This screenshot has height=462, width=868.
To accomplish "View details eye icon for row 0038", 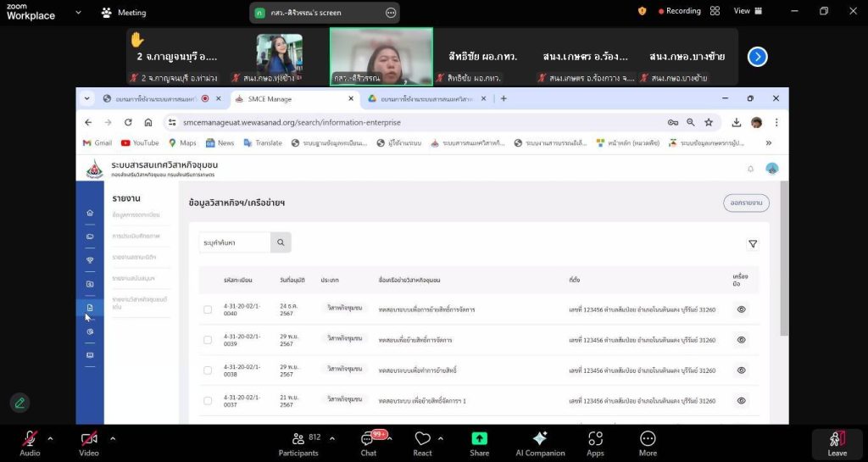I will [741, 370].
